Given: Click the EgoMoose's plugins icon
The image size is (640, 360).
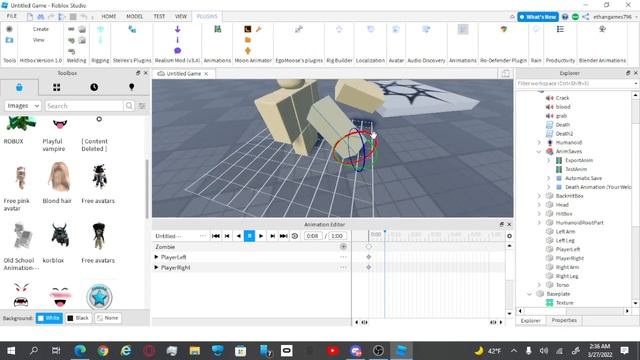Looking at the screenshot, I should click(x=299, y=29).
